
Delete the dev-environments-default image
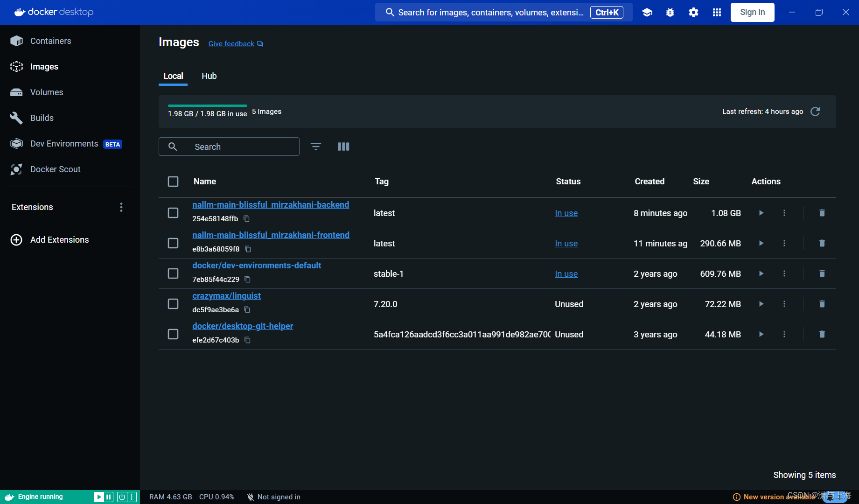(x=822, y=273)
